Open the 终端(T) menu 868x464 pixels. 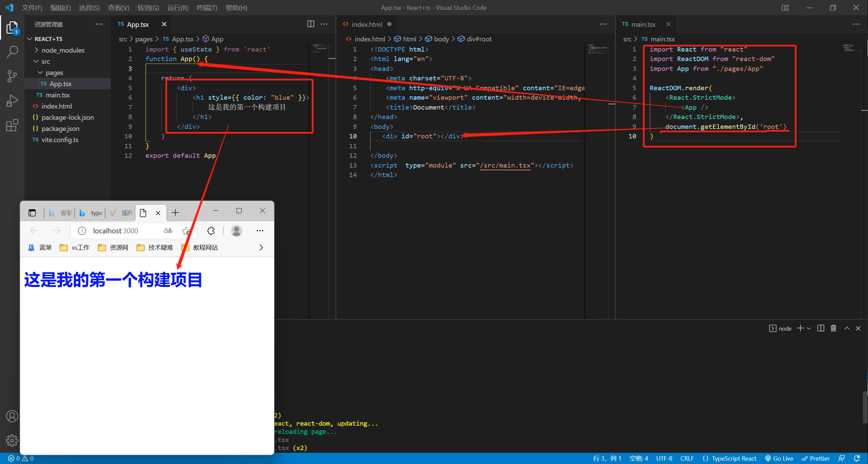[206, 7]
